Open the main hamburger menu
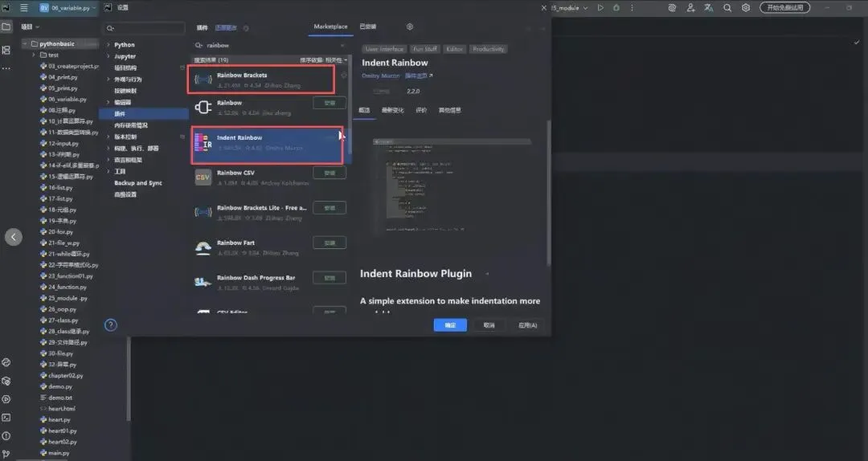868x461 pixels. pos(24,8)
